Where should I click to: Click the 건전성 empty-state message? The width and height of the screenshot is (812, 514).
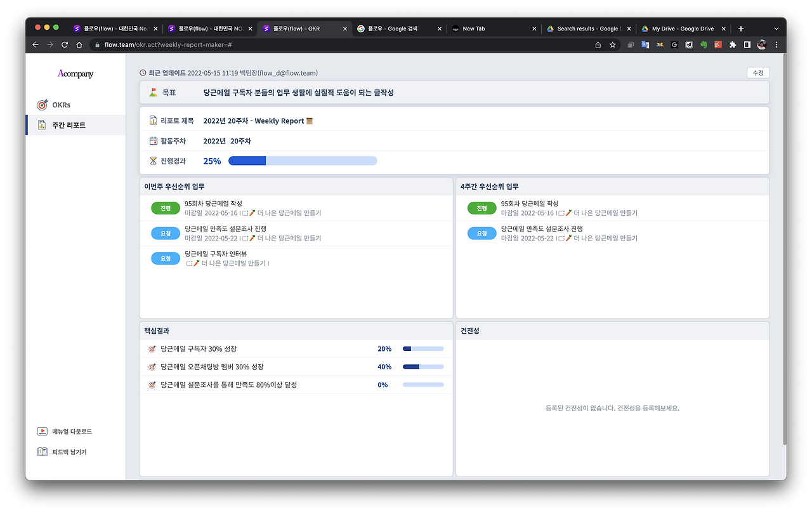coord(612,408)
